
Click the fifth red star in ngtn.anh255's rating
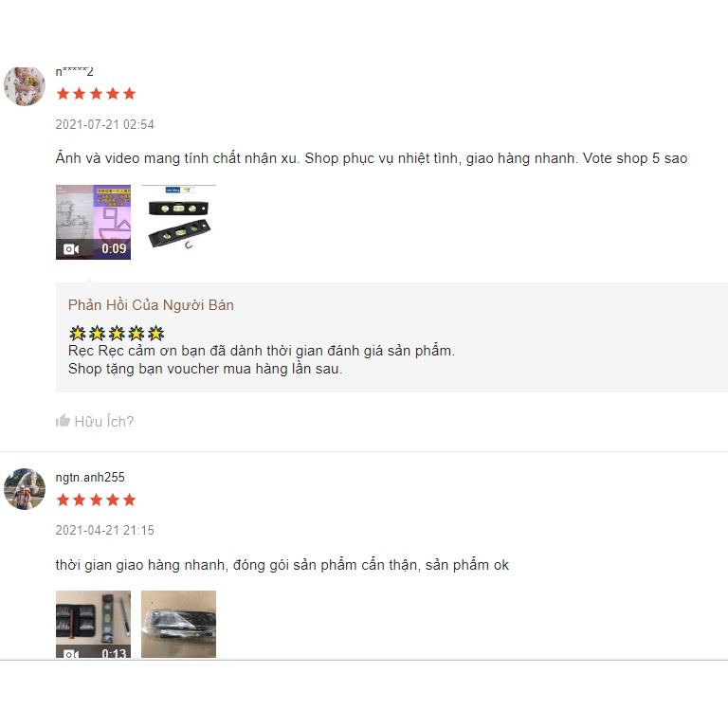(130, 500)
